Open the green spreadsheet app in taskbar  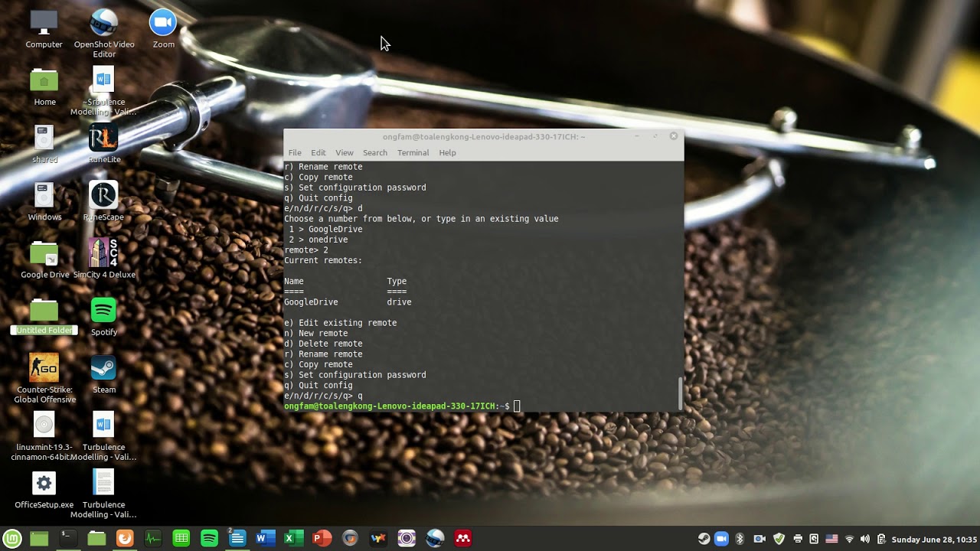pyautogui.click(x=181, y=539)
